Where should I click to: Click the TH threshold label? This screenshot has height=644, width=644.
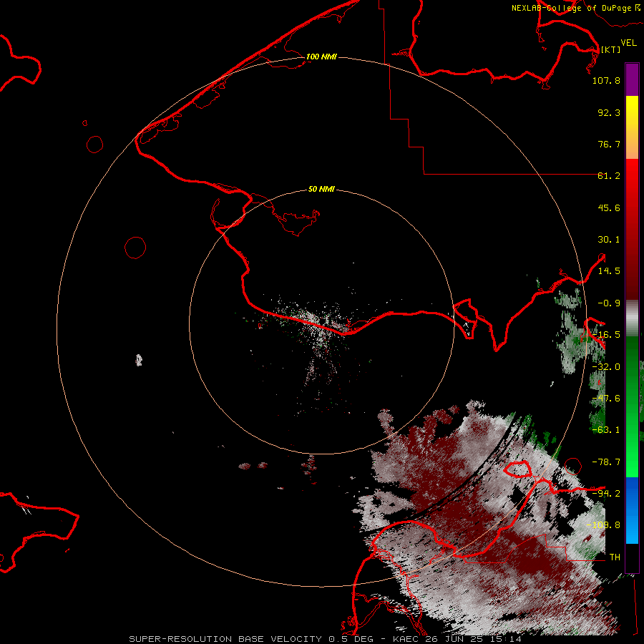pos(615,557)
